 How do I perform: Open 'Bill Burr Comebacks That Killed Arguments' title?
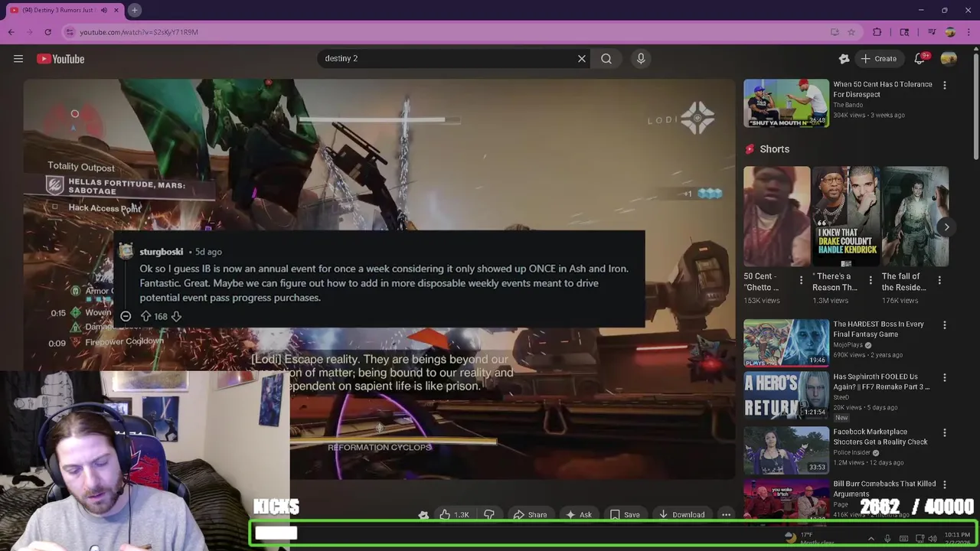click(884, 488)
